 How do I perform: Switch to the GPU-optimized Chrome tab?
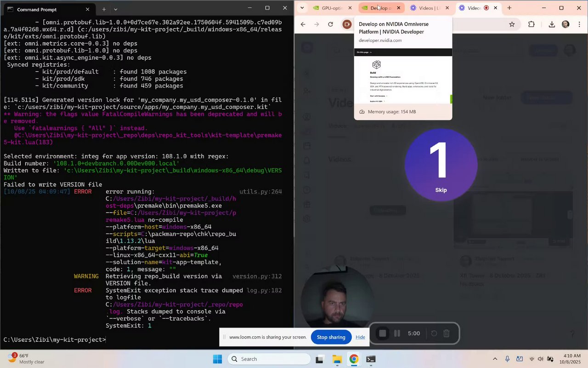(332, 8)
